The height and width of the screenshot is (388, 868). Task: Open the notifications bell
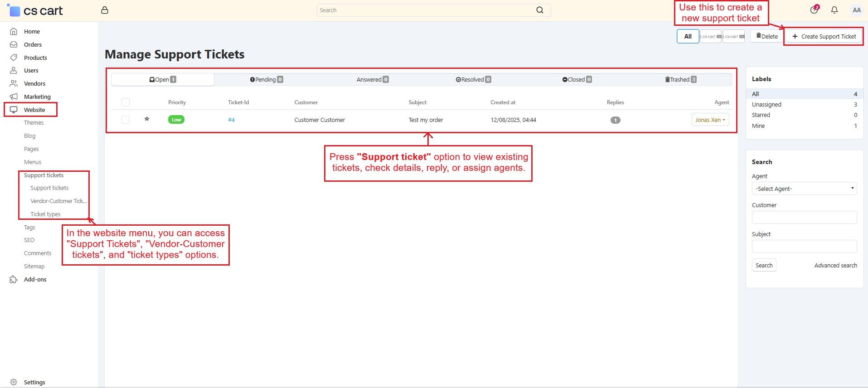pos(834,10)
